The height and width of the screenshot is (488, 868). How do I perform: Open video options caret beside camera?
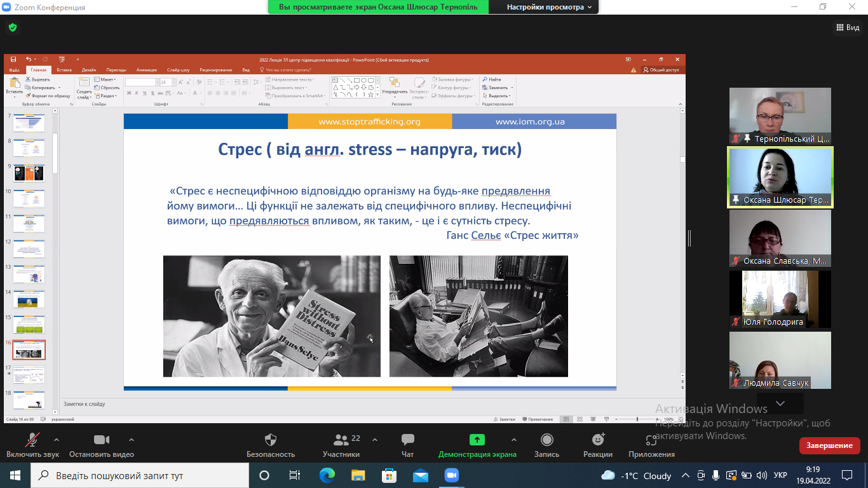pos(132,440)
